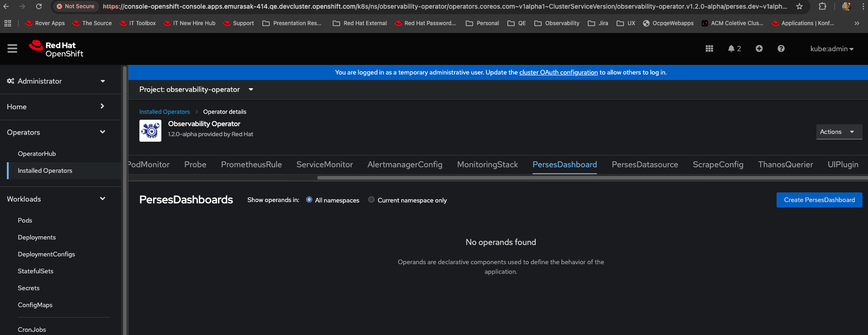Switch to the UIPlugin tab
The image size is (868, 335).
click(x=843, y=165)
